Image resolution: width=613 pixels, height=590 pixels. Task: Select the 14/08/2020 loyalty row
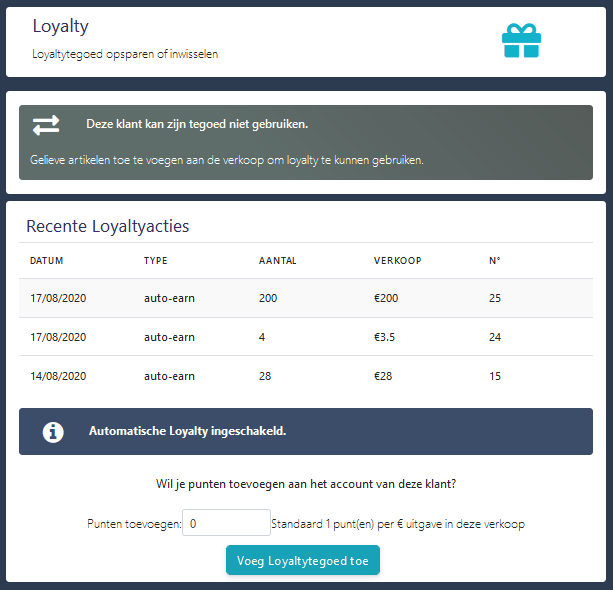point(306,376)
